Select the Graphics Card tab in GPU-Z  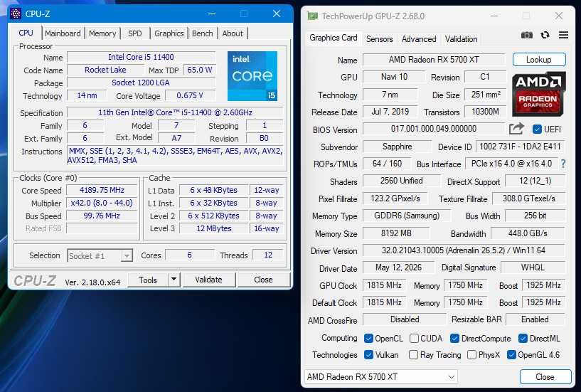click(x=333, y=38)
